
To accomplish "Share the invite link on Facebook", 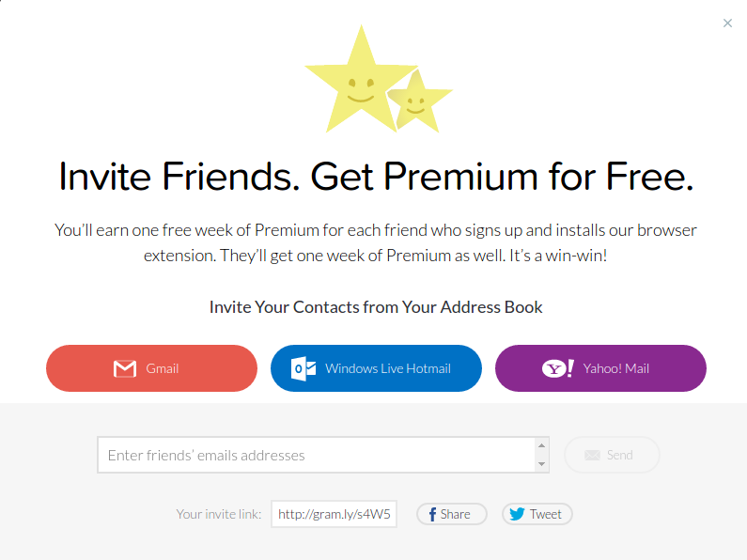I will tap(452, 515).
